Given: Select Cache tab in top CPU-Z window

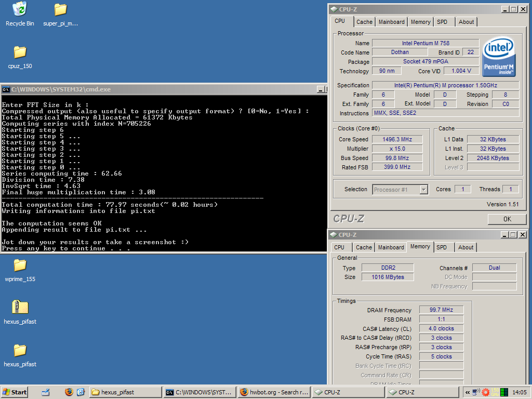Looking at the screenshot, I should click(364, 22).
